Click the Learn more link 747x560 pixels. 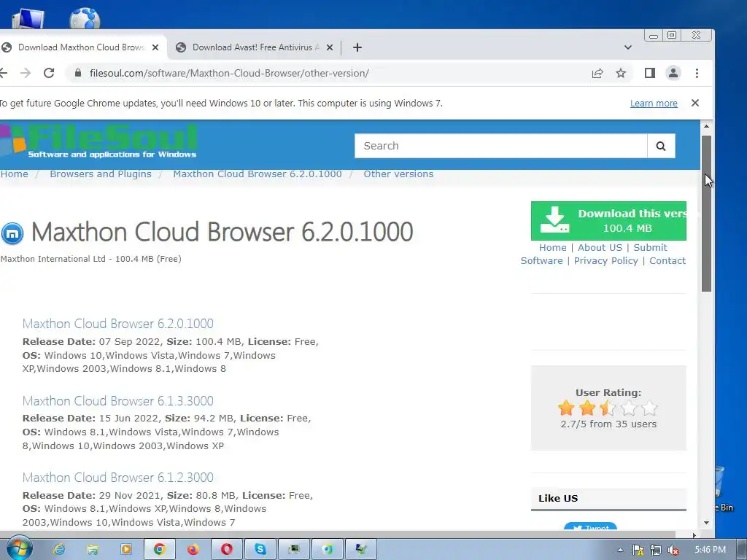click(x=654, y=104)
